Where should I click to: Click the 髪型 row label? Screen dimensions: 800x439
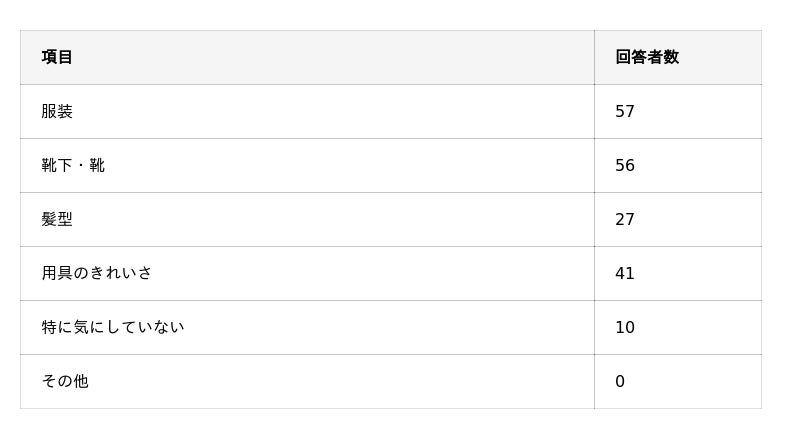click(x=57, y=220)
